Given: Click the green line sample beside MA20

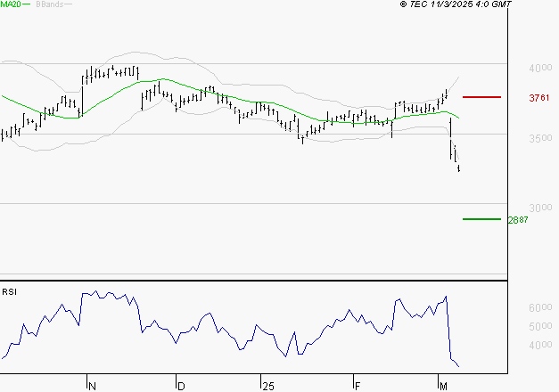Looking at the screenshot, I should click(26, 5).
